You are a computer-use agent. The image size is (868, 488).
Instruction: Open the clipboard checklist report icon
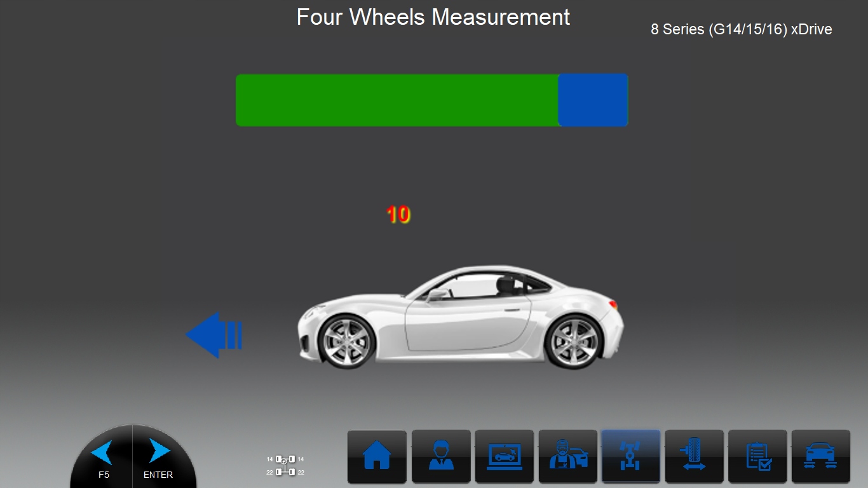tap(757, 456)
